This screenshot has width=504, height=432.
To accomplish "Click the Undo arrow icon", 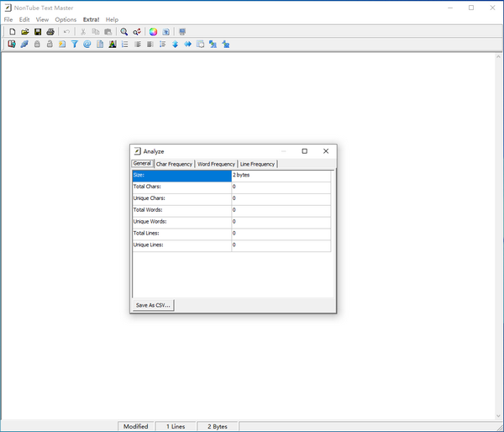I will coord(67,32).
